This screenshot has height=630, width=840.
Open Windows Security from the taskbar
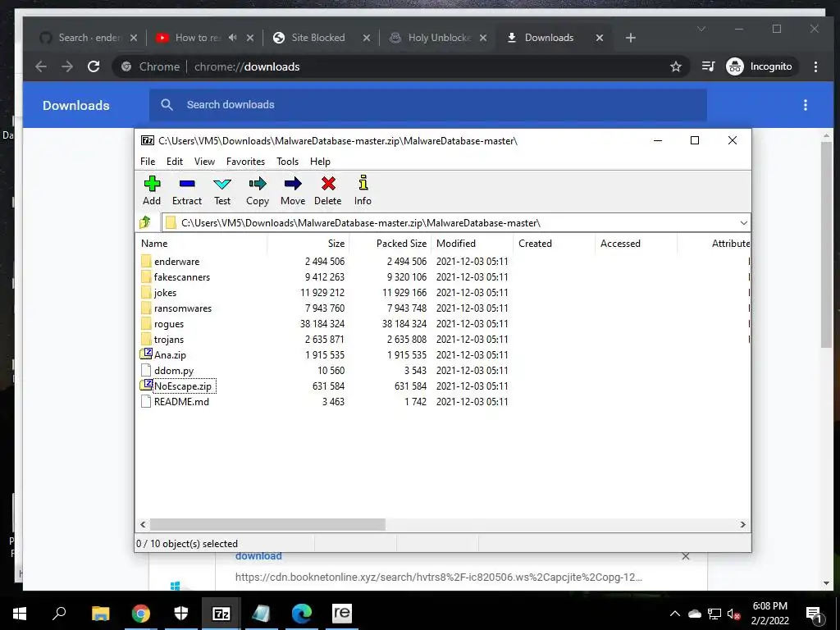pos(181,614)
